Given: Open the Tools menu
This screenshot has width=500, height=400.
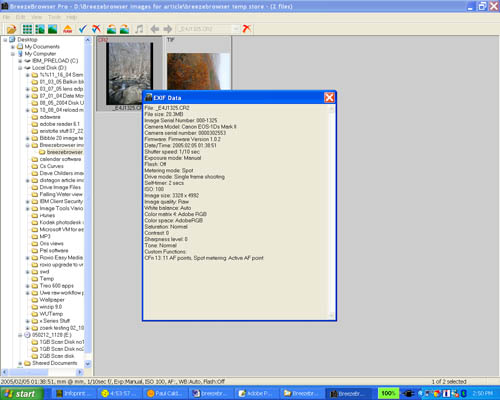Looking at the screenshot, I should pos(54,17).
